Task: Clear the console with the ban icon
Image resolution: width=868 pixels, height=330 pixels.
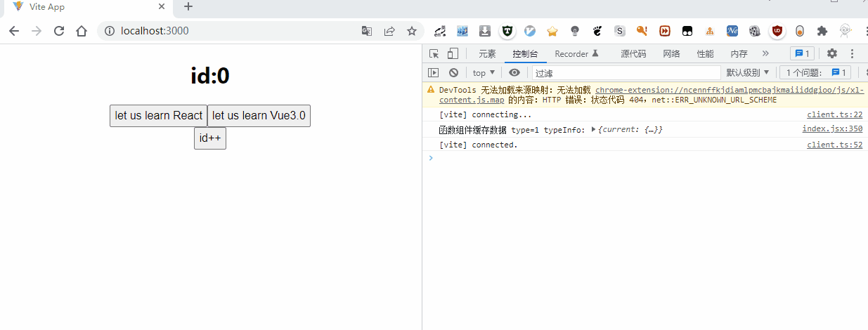Action: pyautogui.click(x=454, y=72)
